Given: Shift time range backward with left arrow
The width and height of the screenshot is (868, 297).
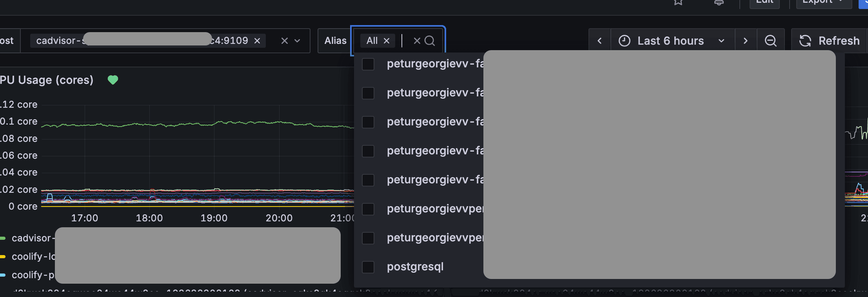Looking at the screenshot, I should [x=599, y=41].
